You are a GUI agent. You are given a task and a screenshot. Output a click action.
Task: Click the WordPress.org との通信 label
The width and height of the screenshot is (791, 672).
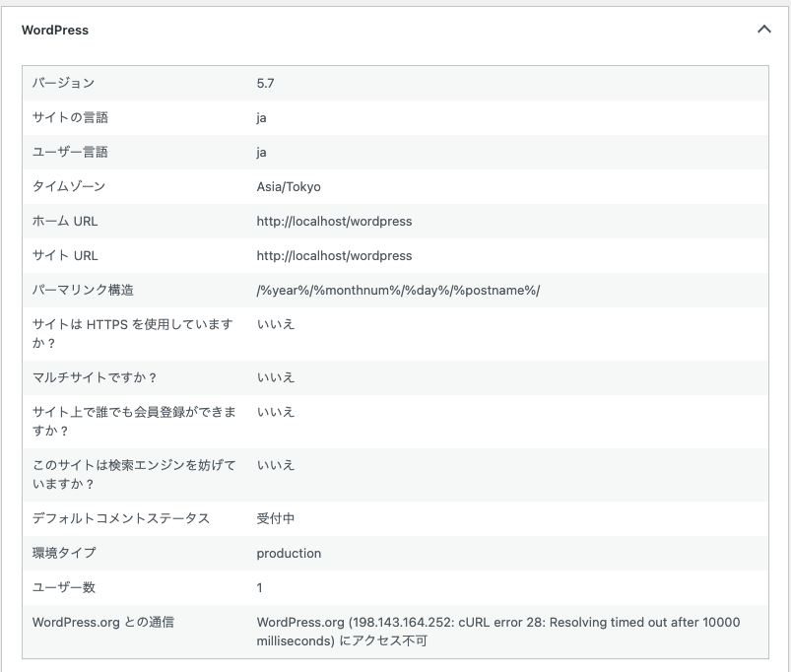103,622
